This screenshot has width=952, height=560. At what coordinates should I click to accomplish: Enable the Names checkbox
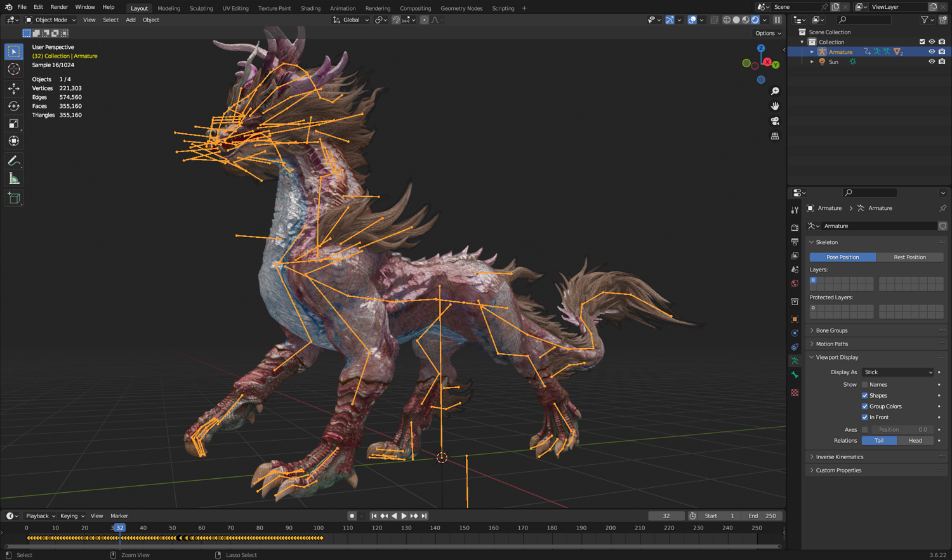click(x=864, y=384)
